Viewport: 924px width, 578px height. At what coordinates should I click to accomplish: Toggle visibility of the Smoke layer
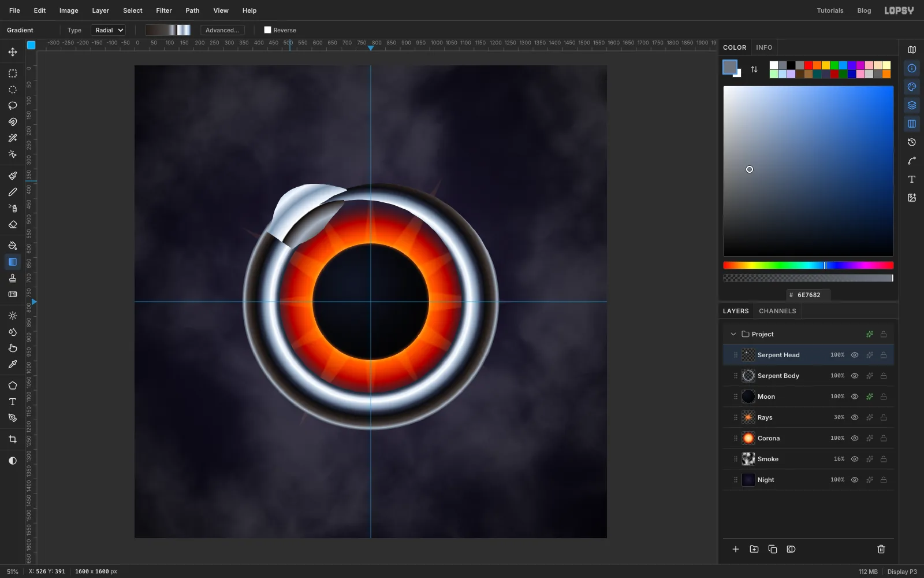tap(855, 459)
